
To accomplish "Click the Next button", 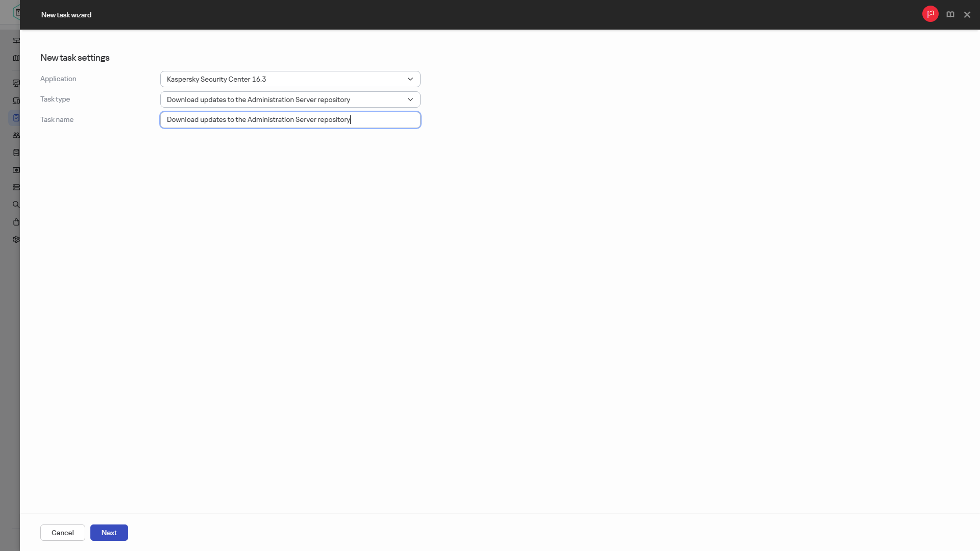I will (x=109, y=533).
